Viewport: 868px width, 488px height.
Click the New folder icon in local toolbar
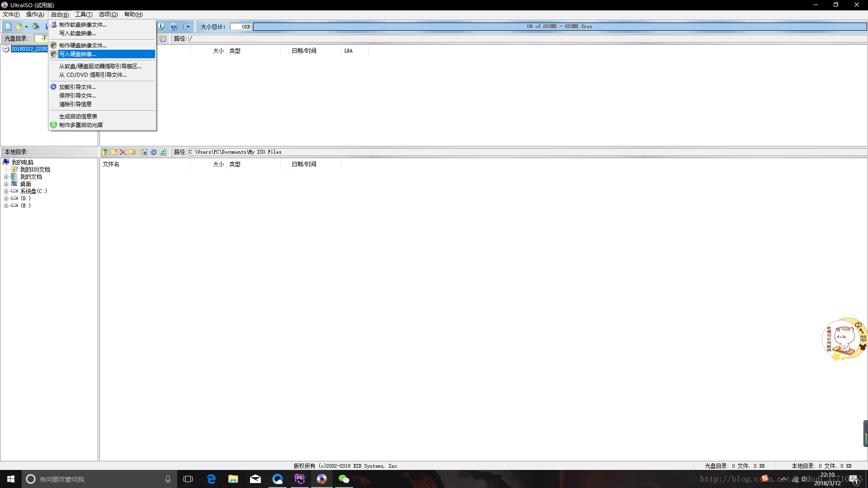[x=114, y=152]
